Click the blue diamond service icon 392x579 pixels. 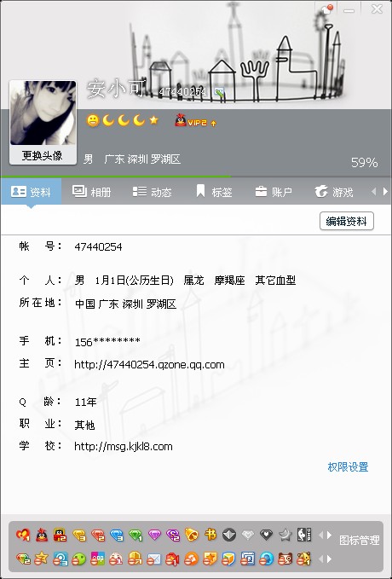click(x=117, y=535)
